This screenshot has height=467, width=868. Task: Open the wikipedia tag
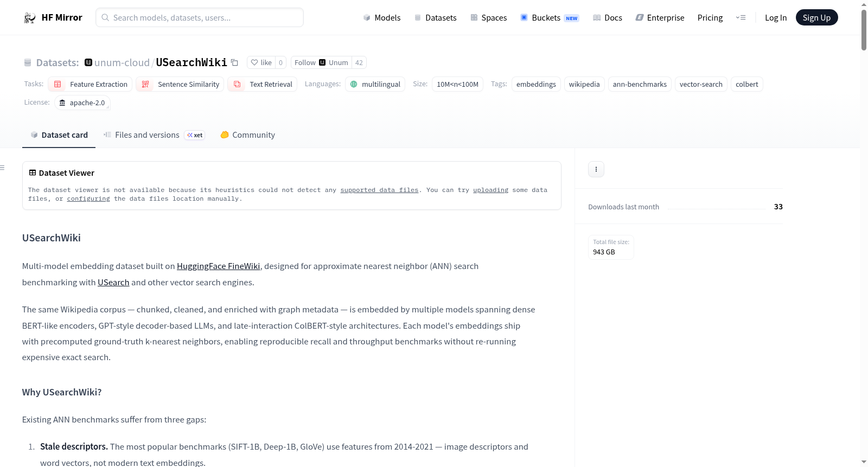[584, 84]
